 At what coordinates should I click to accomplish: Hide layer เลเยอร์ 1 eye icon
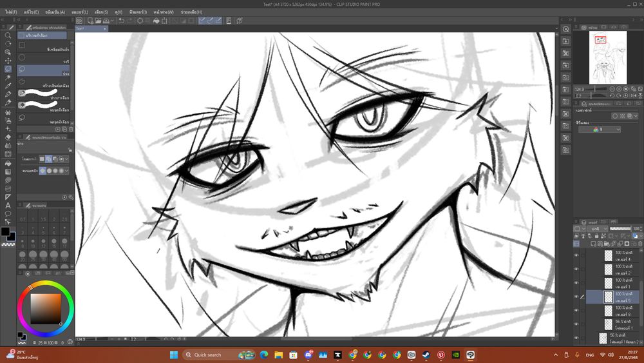[x=576, y=283]
